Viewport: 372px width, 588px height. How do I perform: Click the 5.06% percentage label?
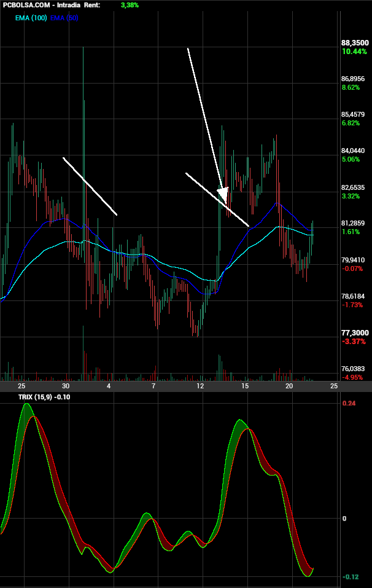pos(351,159)
